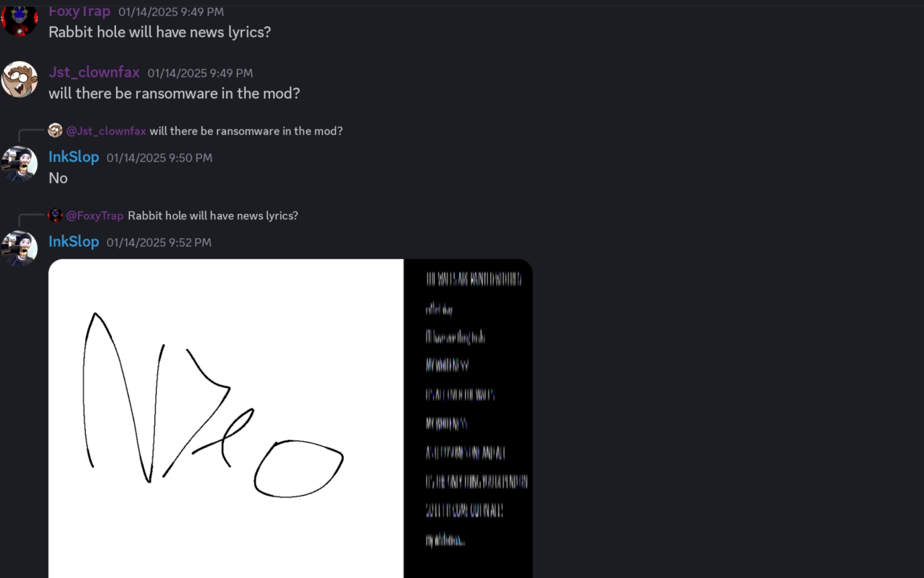This screenshot has width=924, height=578.
Task: Click small FoxyTrap avatar in reply preview
Action: (55, 215)
